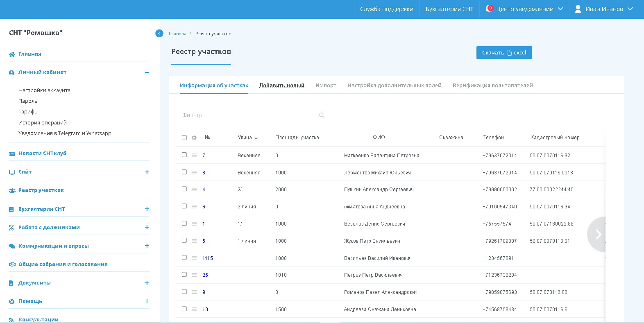Sort by Улица column arrow

click(256, 138)
